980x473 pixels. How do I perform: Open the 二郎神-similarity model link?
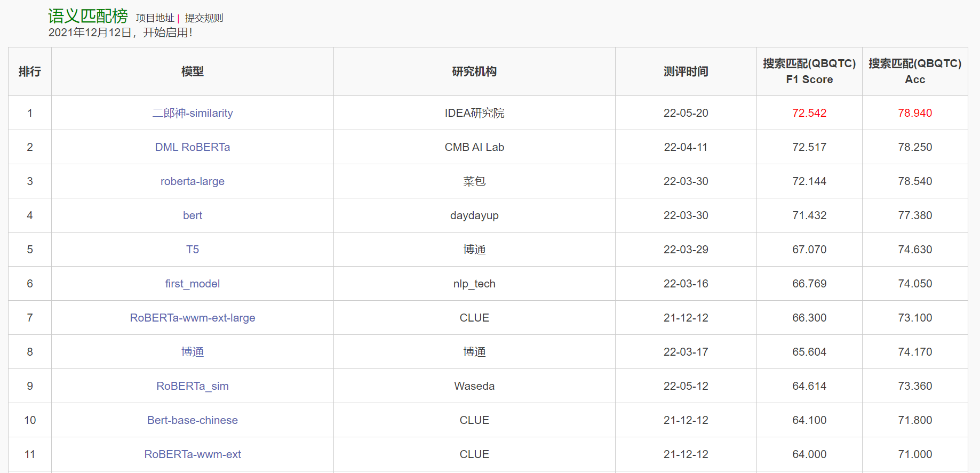tap(193, 113)
